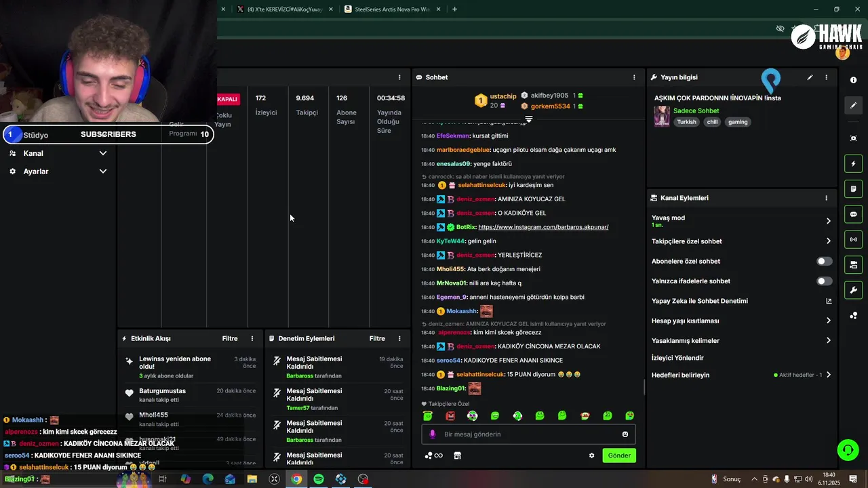Click the gaming tag chip
Screen dimensions: 868x488
coord(738,122)
